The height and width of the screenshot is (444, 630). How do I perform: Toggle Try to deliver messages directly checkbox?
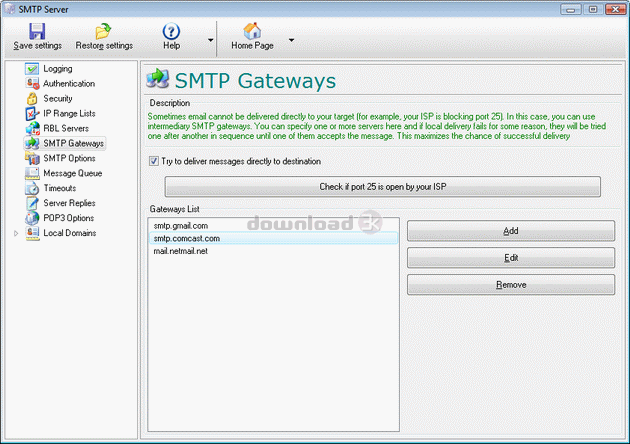(153, 161)
